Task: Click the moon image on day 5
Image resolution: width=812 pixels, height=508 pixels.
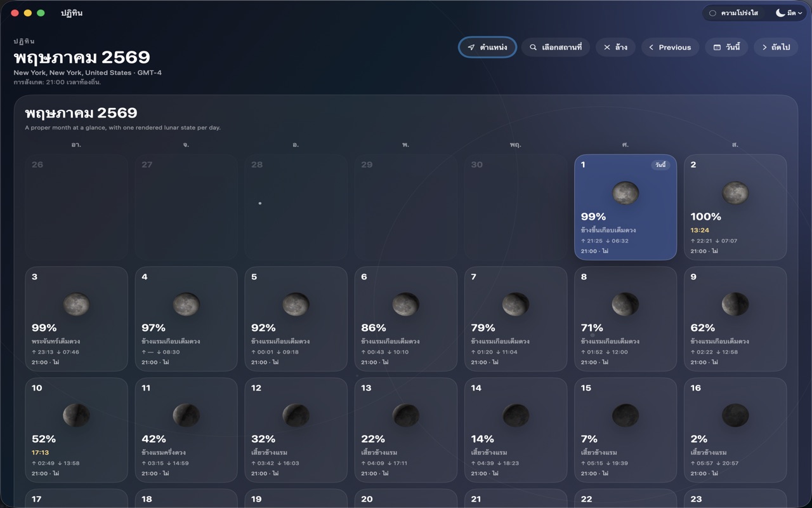Action: click(x=296, y=304)
